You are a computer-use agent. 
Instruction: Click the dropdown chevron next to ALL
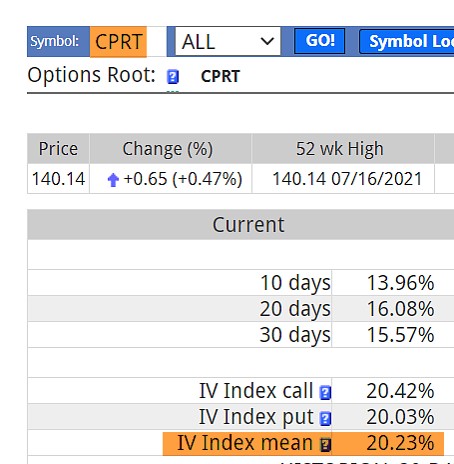pos(267,42)
